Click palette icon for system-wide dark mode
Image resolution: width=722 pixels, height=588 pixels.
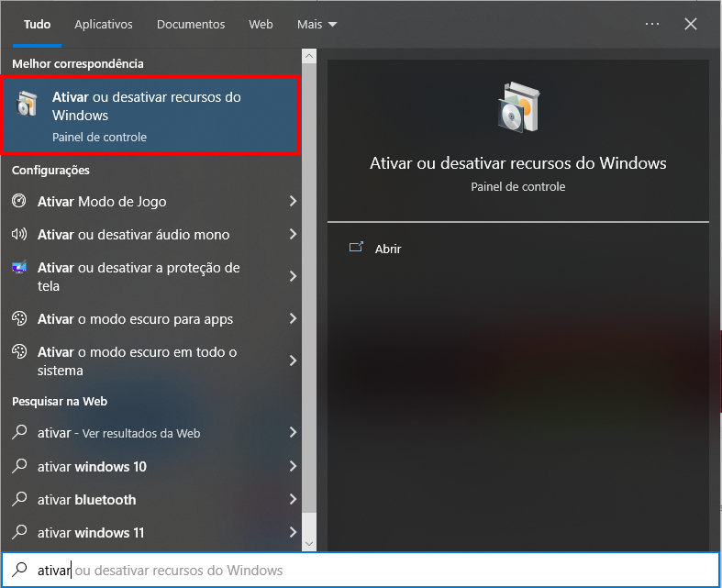click(19, 351)
